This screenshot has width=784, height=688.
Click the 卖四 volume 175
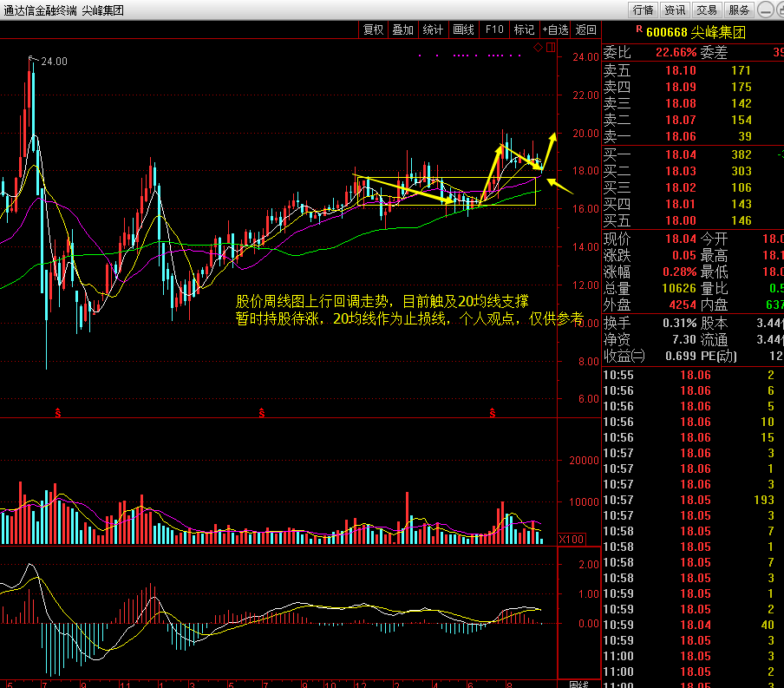click(741, 87)
